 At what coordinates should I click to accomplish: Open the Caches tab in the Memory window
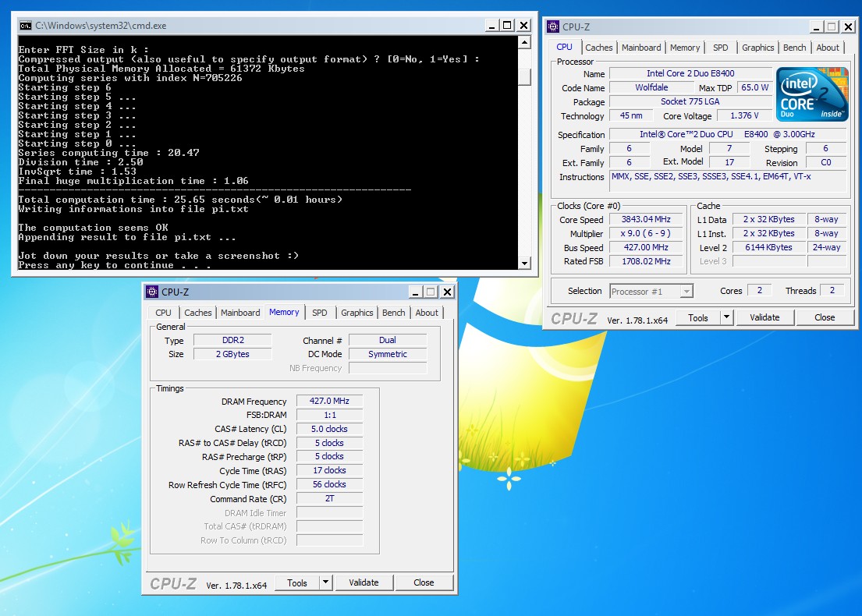pos(198,313)
